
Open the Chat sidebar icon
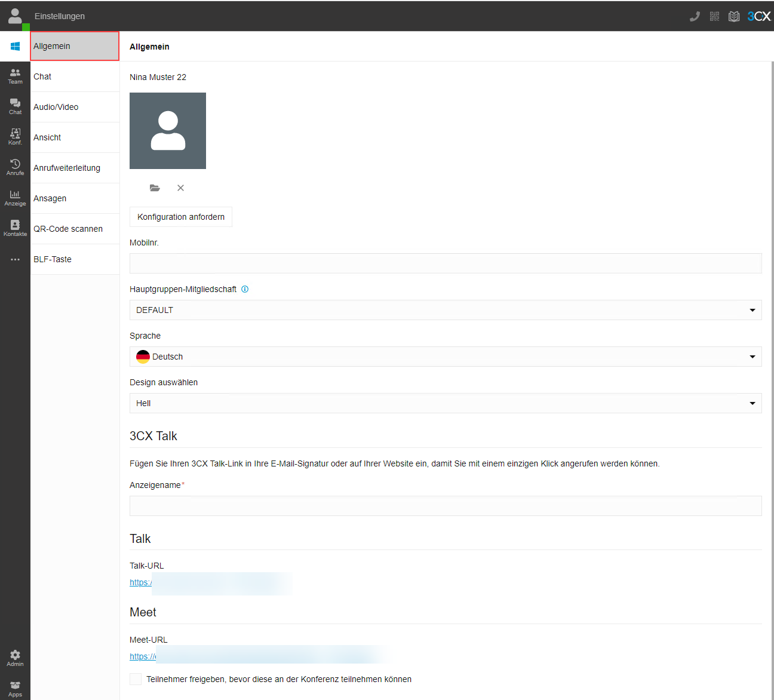pyautogui.click(x=15, y=106)
